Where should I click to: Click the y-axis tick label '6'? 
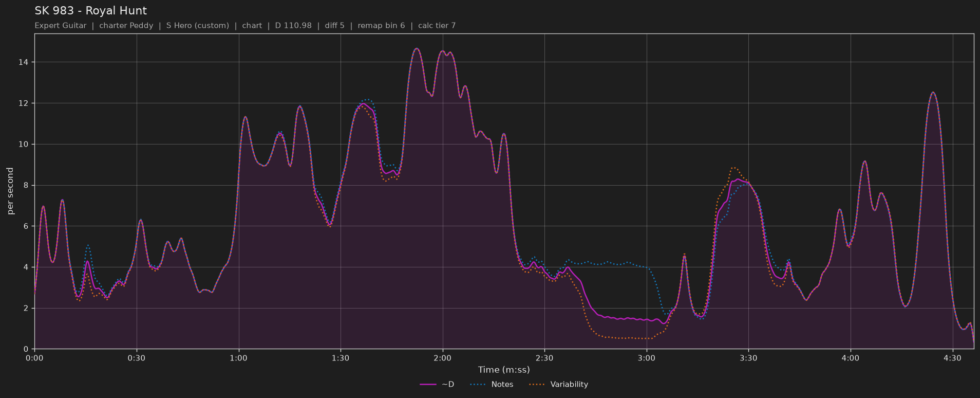pyautogui.click(x=26, y=226)
